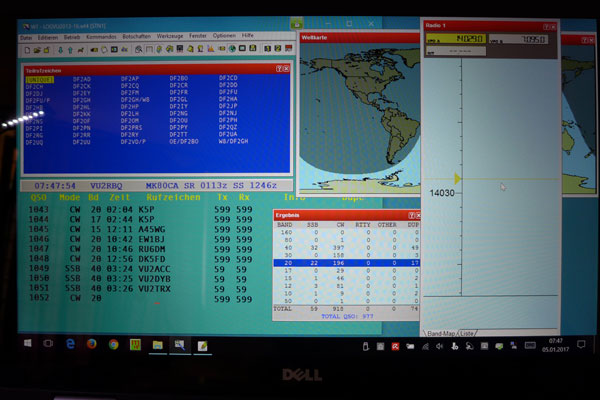Click the VFO B frequency display
The width and height of the screenshot is (600, 400).
[x=518, y=39]
